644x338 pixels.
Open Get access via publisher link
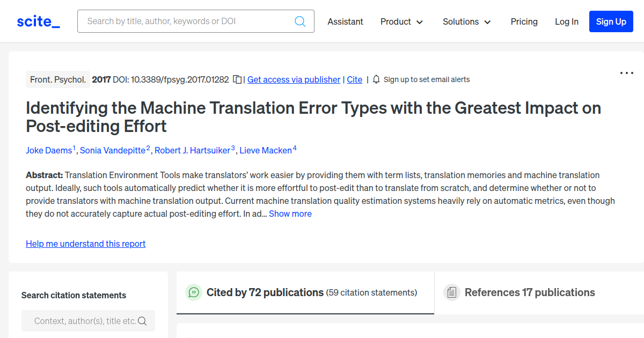click(x=294, y=79)
